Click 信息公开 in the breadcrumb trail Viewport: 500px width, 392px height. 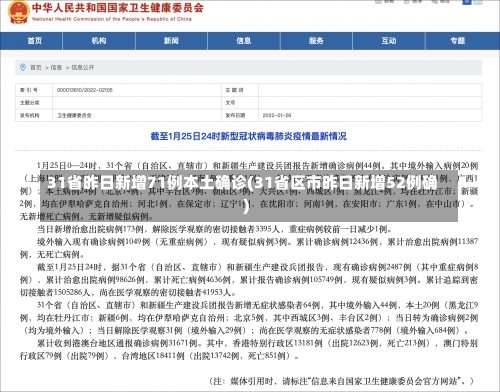(x=83, y=68)
